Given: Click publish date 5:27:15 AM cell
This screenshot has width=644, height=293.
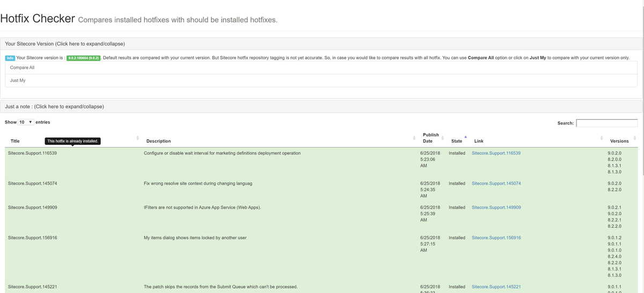Looking at the screenshot, I should pos(430,244).
